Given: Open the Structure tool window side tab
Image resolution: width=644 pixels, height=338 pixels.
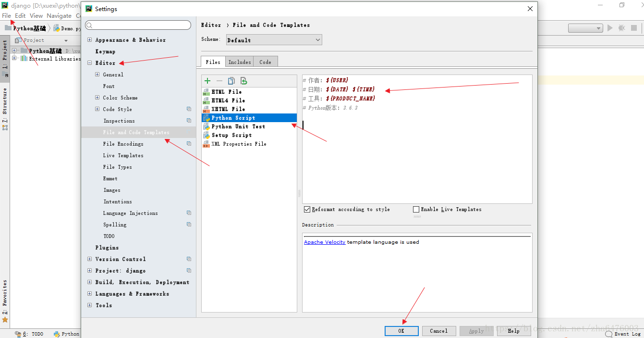Looking at the screenshot, I should [x=5, y=109].
